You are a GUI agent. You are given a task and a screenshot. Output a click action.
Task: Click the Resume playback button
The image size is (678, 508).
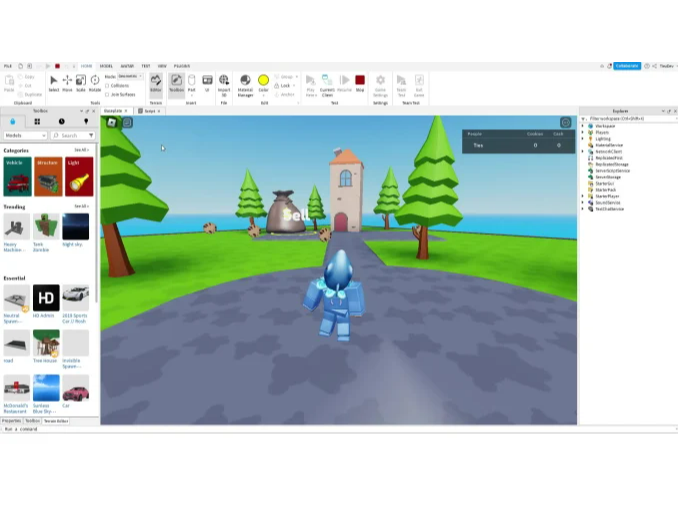[x=344, y=83]
